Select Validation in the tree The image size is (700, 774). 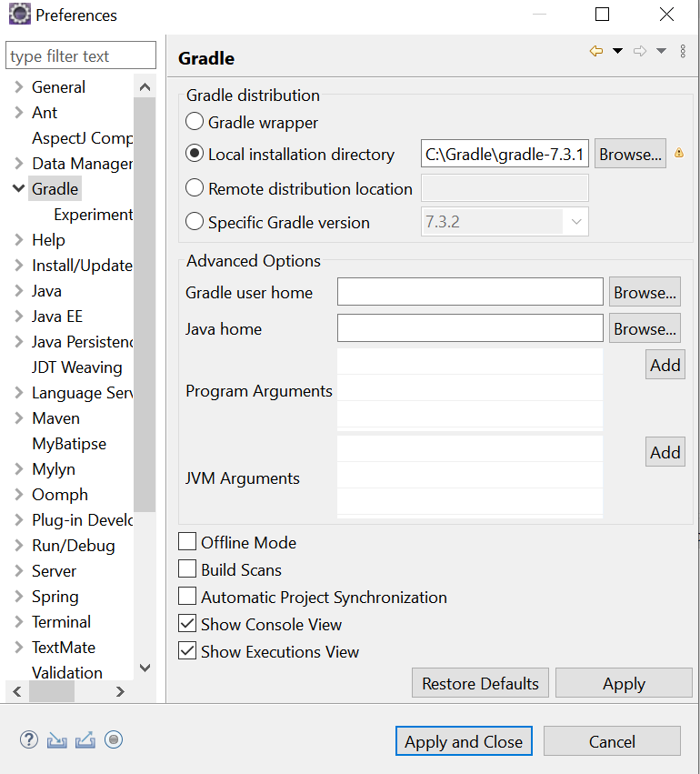[67, 673]
